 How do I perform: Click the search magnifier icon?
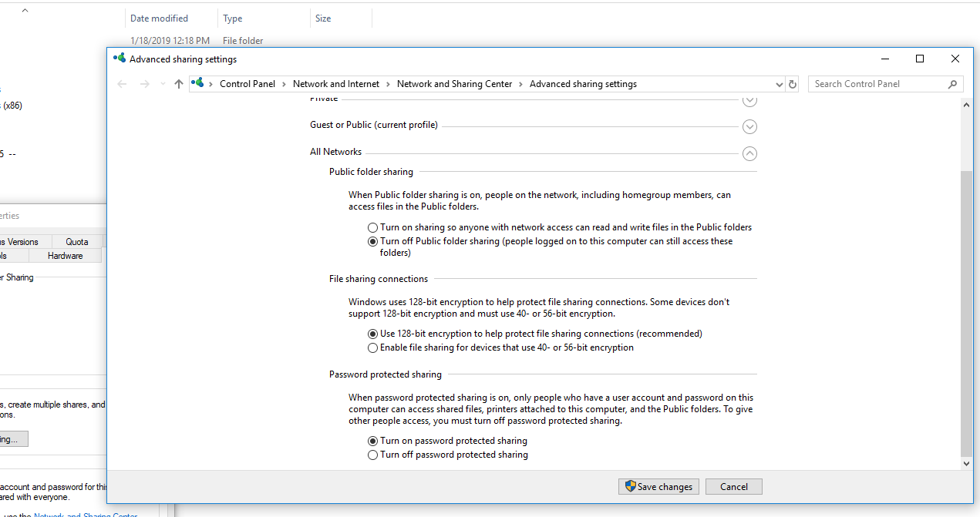click(x=953, y=84)
